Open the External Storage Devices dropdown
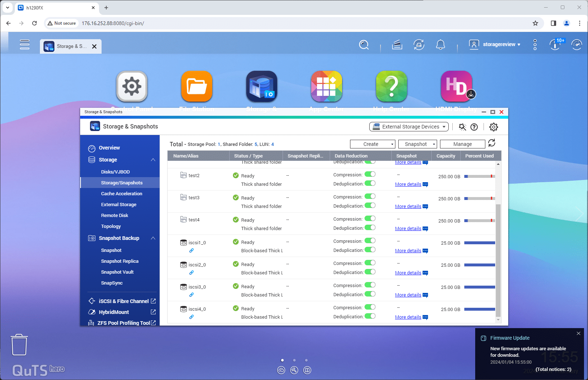 click(409, 127)
